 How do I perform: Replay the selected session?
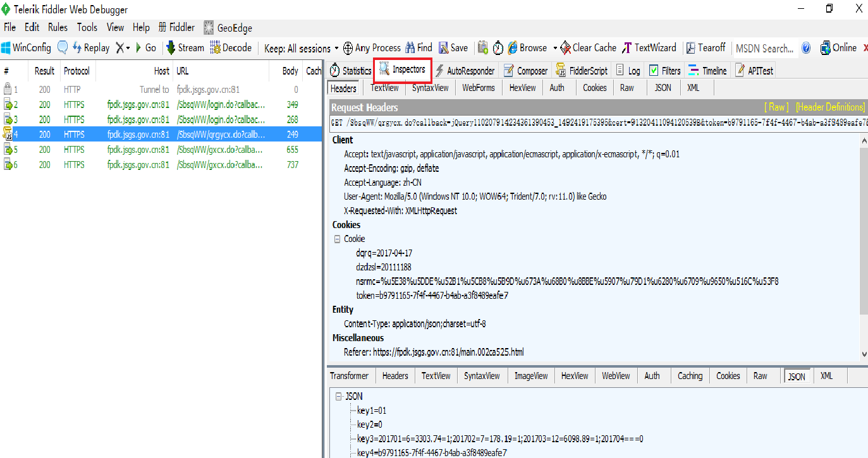coord(91,48)
